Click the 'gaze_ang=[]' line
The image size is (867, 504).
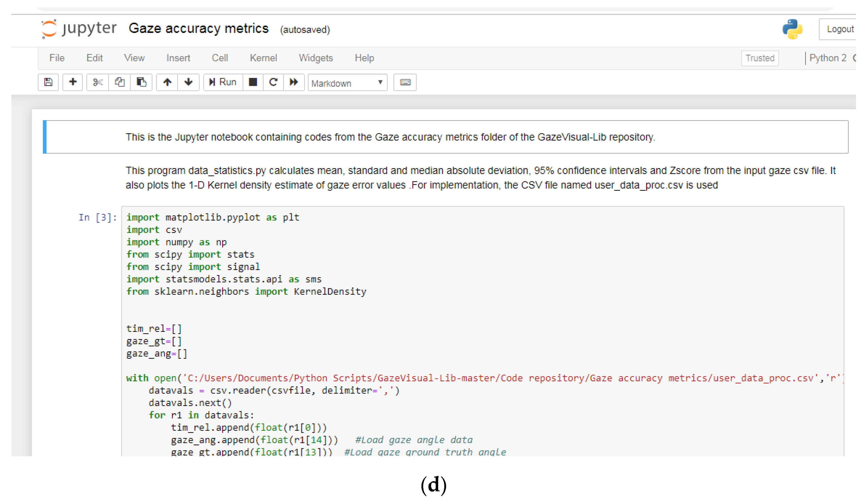(x=157, y=353)
